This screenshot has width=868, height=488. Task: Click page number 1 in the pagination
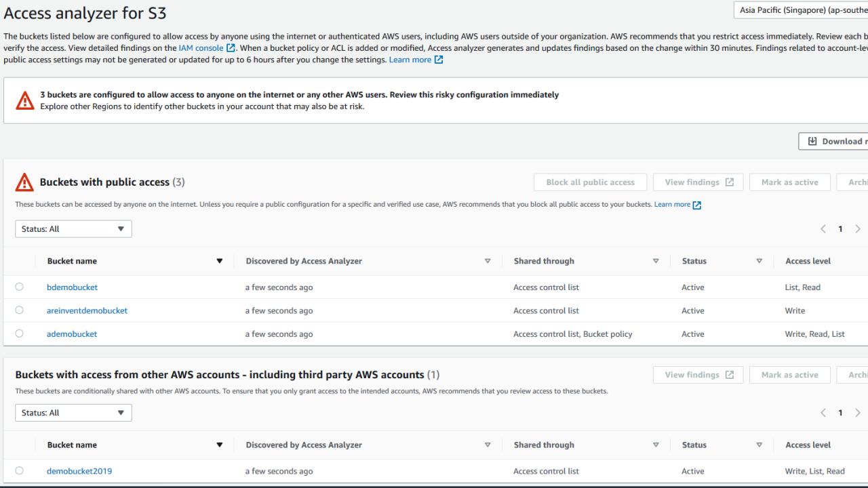[x=841, y=229]
